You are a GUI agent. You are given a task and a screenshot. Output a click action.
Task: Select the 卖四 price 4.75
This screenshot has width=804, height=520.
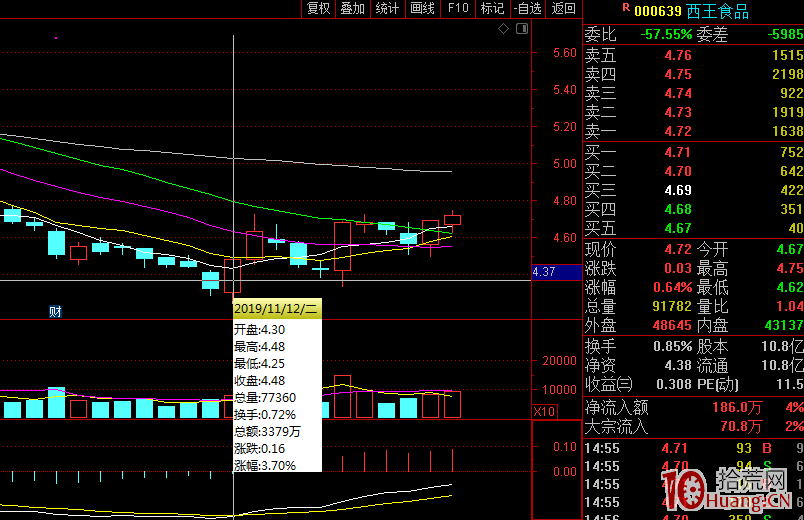click(x=678, y=74)
